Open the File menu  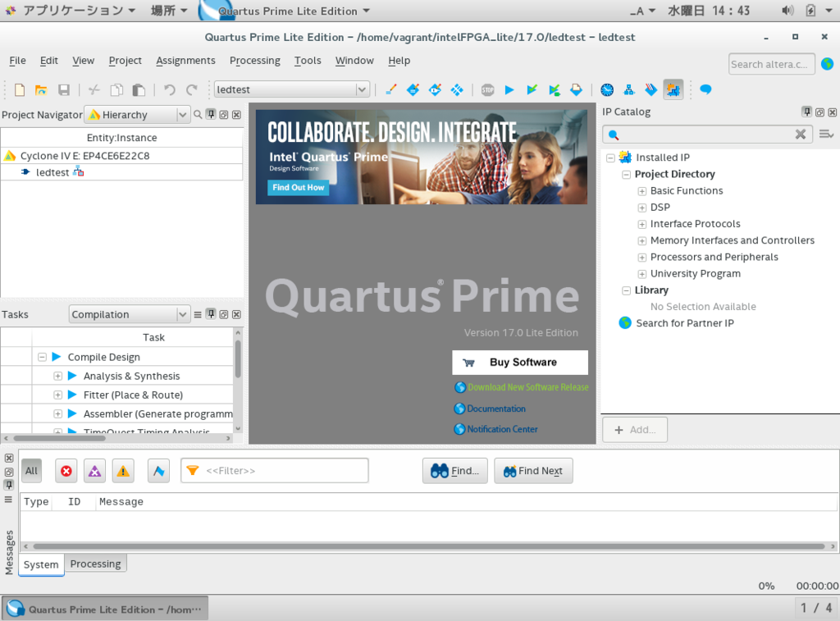coord(18,61)
